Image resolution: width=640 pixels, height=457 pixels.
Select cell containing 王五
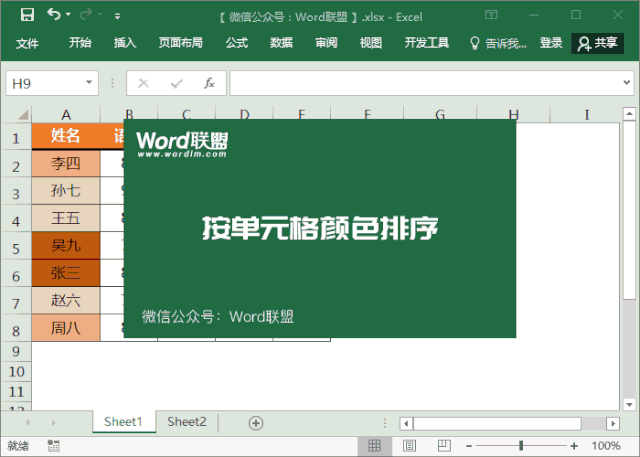[66, 218]
